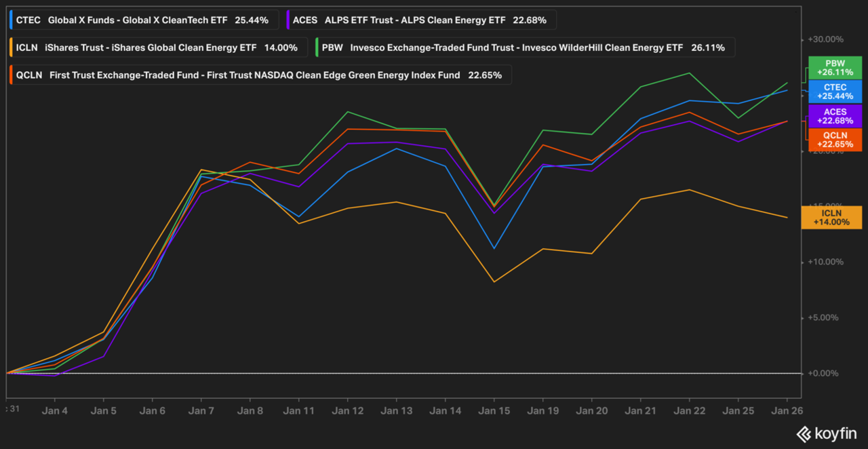This screenshot has height=449, width=868.
Task: Click the +0.00% y-axis baseline label
Action: point(825,373)
